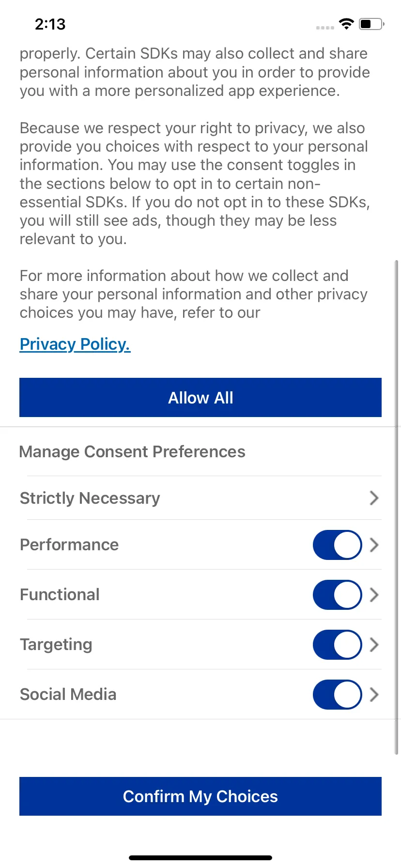Viewport: 401px width, 868px height.
Task: Tap the battery indicator icon
Action: pyautogui.click(x=371, y=24)
